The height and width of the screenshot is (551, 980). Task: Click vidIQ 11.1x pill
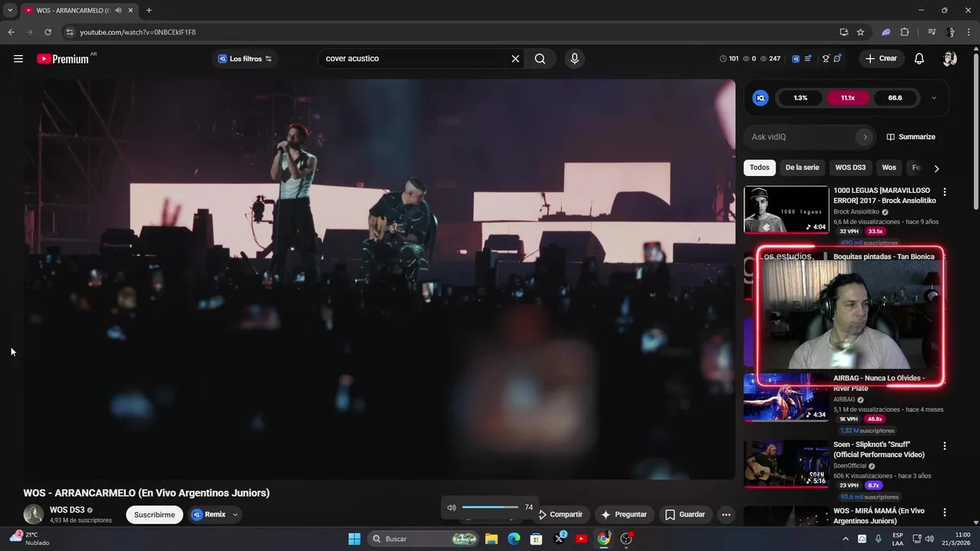click(848, 98)
